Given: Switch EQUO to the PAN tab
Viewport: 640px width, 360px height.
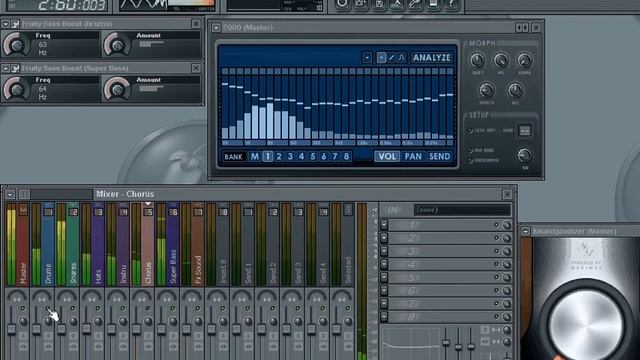Looking at the screenshot, I should 413,156.
